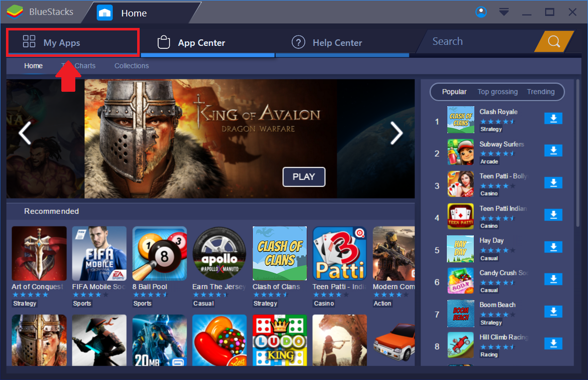Open the My Apps tab
Image resolution: width=588 pixels, height=380 pixels.
pos(73,43)
